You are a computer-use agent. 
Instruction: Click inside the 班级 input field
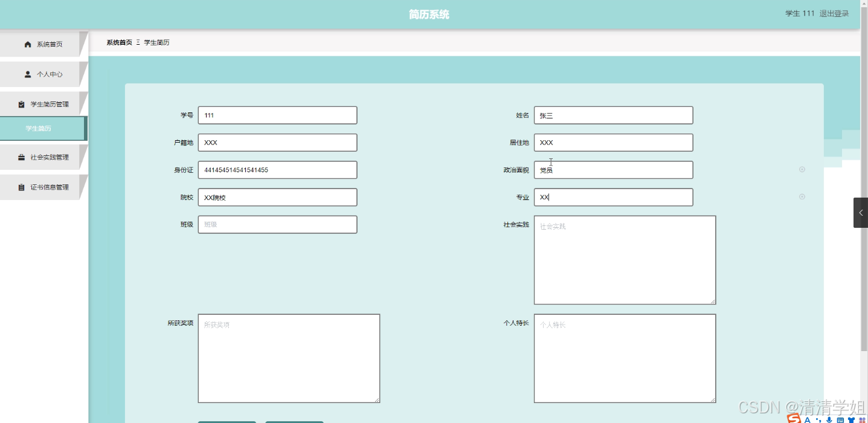(x=277, y=224)
